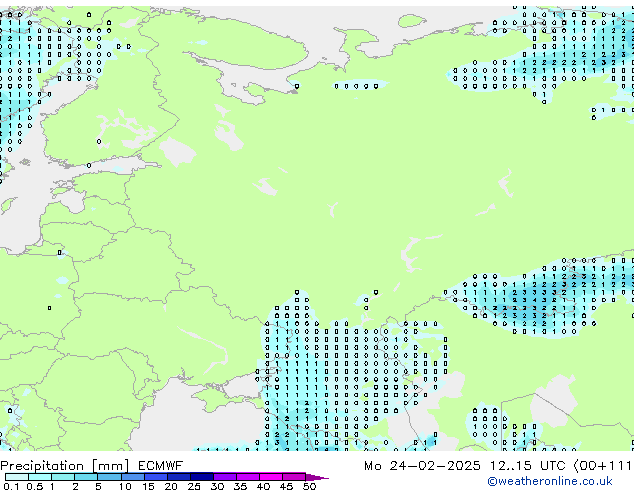Viewport: 634px width, 490px height.
Task: Click the legend value 50
Action: (x=309, y=486)
